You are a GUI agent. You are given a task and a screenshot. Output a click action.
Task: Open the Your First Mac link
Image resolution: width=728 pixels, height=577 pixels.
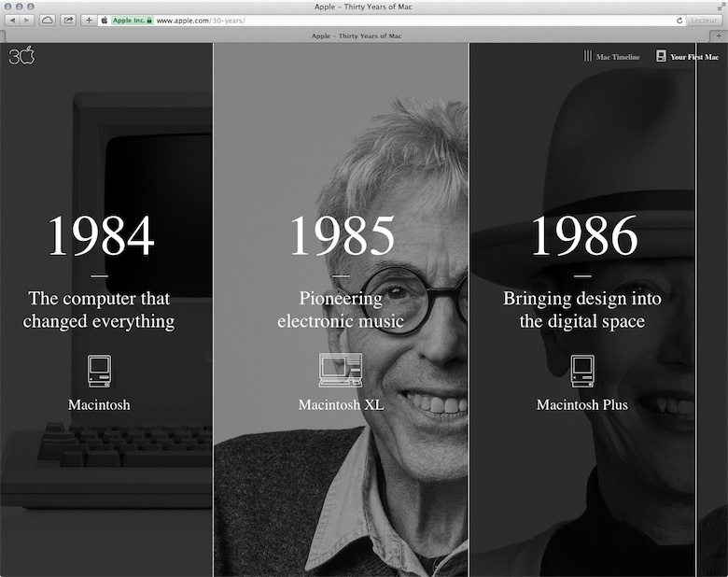(x=694, y=57)
